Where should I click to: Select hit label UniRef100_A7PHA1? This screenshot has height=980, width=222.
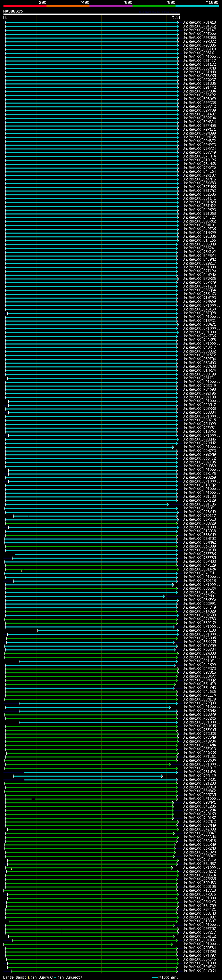pos(199,596)
